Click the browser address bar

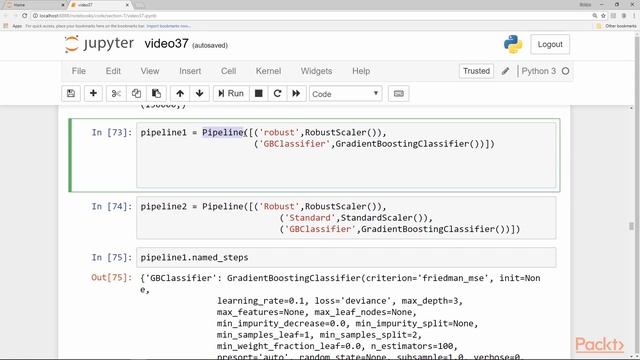coord(310,16)
